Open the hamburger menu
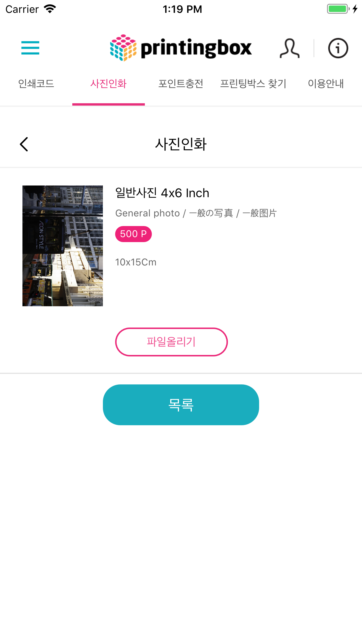This screenshot has width=362, height=644. (30, 48)
